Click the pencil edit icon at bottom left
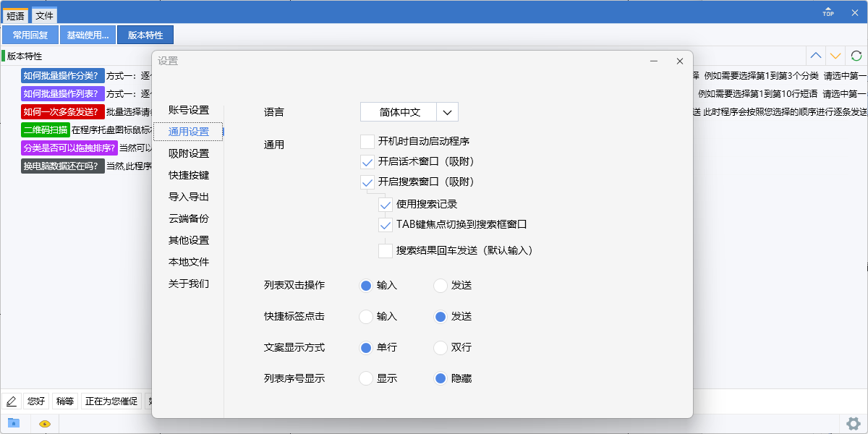This screenshot has height=434, width=868. pyautogui.click(x=11, y=401)
